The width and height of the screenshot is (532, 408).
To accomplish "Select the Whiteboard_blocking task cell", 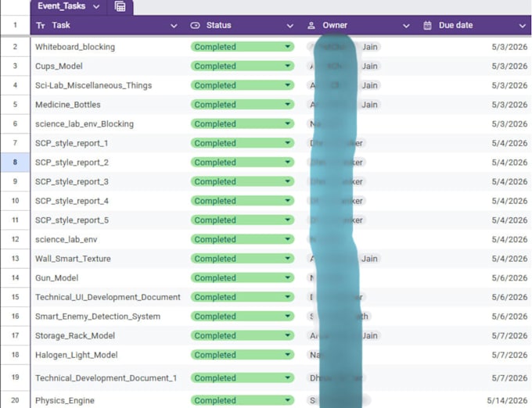I will 108,47.
